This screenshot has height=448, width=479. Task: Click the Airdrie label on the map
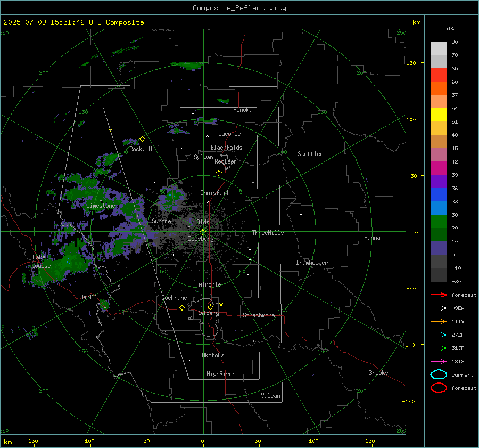(210, 284)
